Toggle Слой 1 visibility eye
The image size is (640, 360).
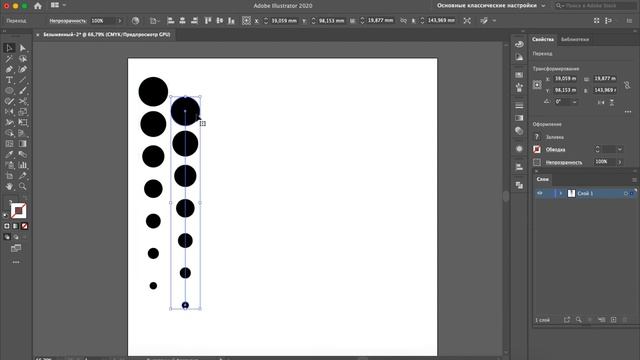(x=540, y=193)
